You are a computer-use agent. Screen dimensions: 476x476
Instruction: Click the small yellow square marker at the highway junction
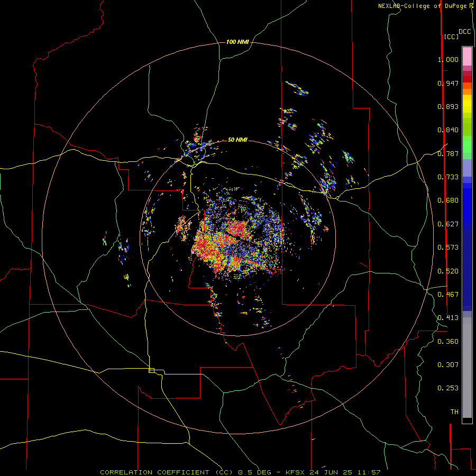[x=151, y=370]
